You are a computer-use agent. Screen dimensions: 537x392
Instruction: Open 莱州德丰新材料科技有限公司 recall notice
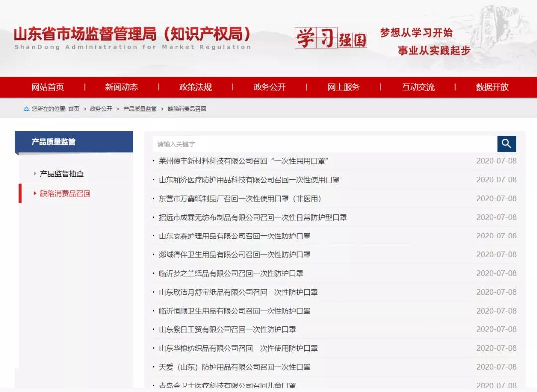(x=244, y=161)
